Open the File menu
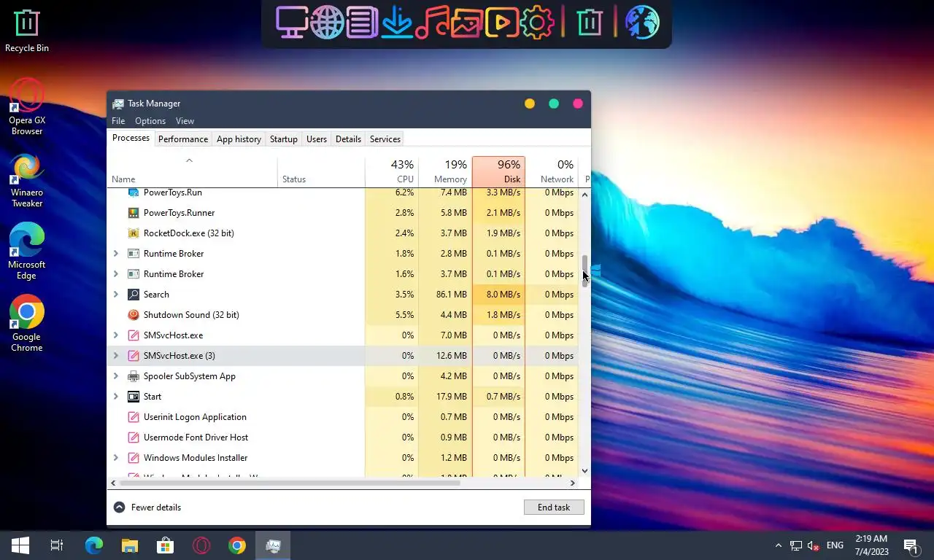 coord(118,121)
